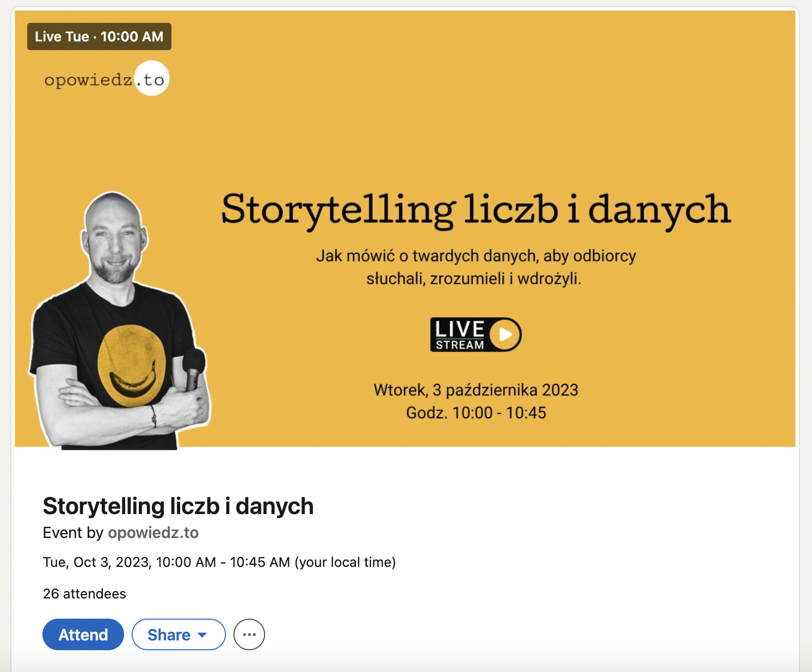Open the Share dropdown
Image resolution: width=812 pixels, height=672 pixels.
(179, 634)
